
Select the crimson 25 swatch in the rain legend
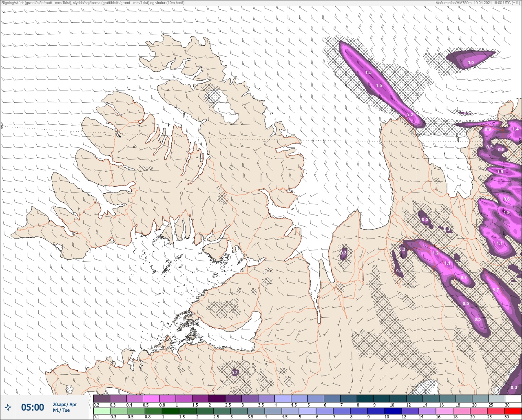[496, 411]
